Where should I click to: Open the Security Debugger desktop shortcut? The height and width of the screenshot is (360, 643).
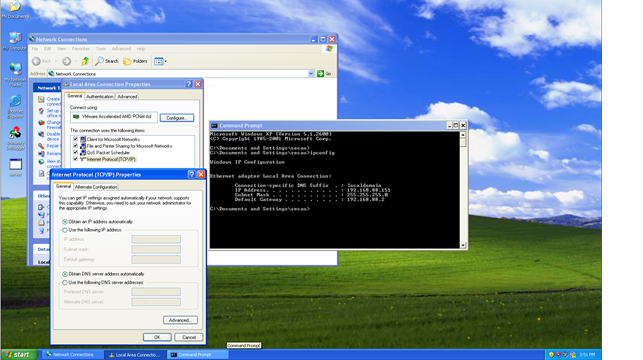[15, 139]
